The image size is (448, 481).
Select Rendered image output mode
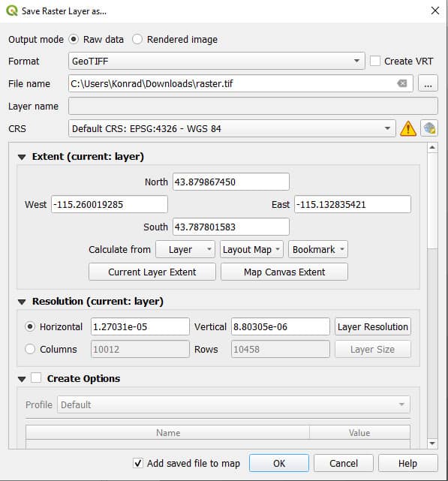[x=137, y=39]
